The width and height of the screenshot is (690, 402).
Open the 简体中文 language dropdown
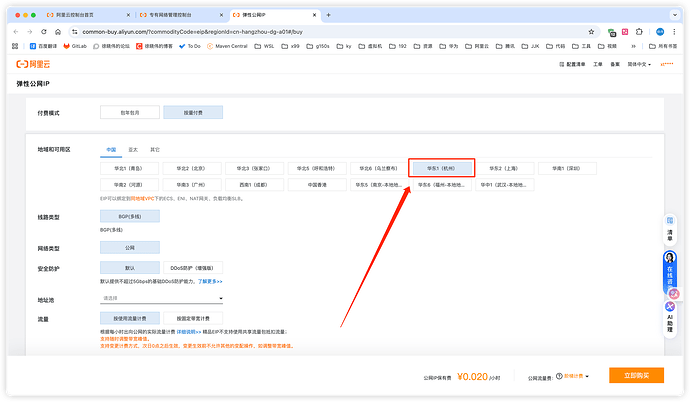point(635,64)
